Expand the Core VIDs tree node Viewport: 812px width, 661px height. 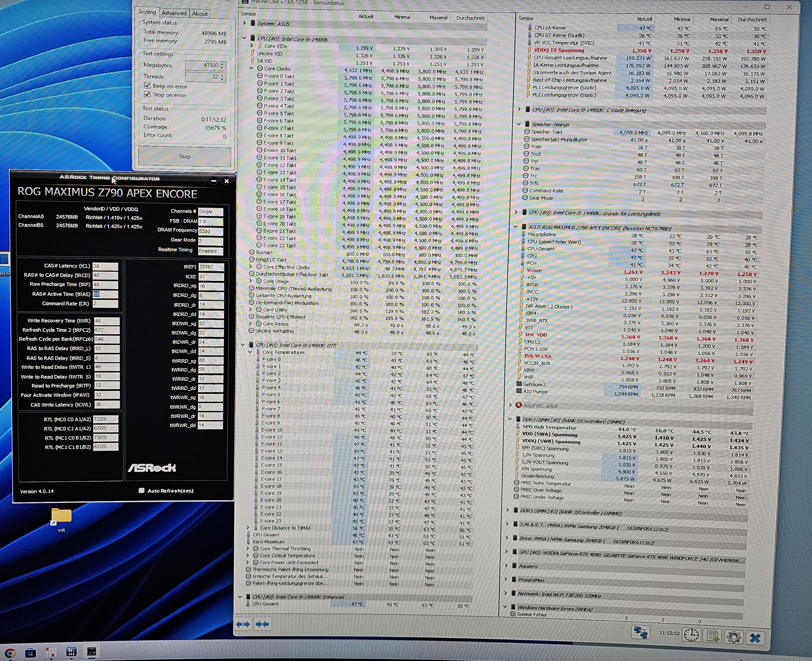coord(252,45)
